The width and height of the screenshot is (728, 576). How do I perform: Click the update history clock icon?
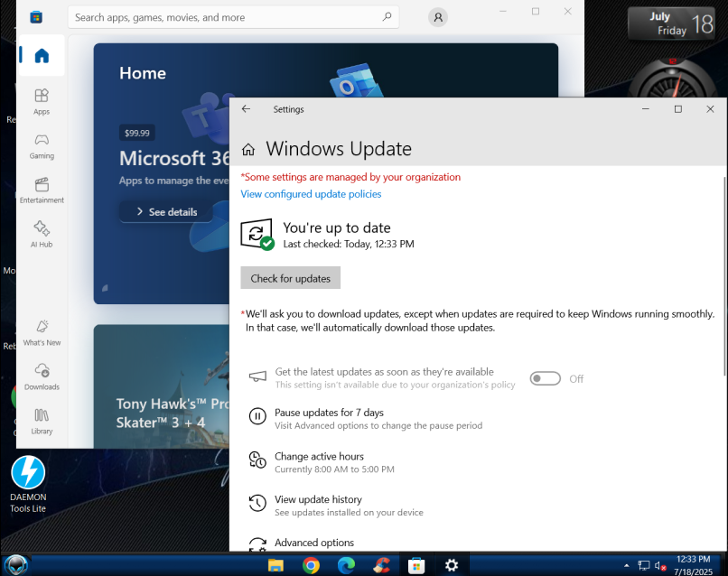(x=257, y=503)
